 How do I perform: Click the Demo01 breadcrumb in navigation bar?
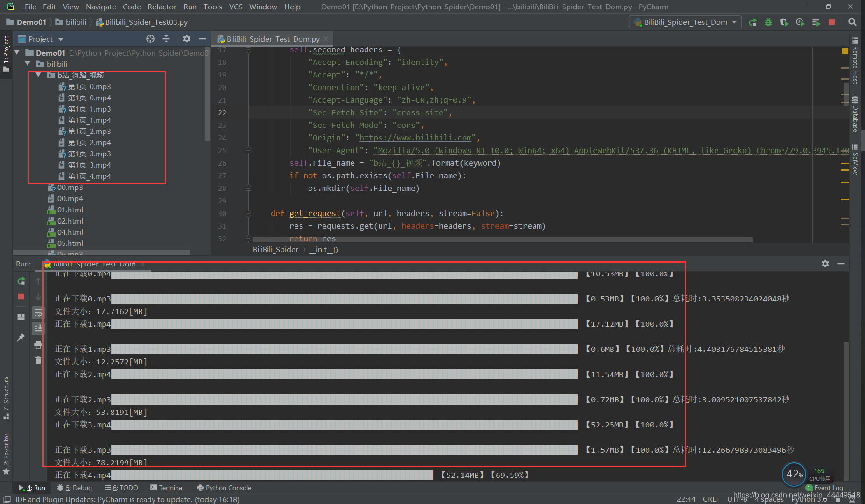(26, 22)
